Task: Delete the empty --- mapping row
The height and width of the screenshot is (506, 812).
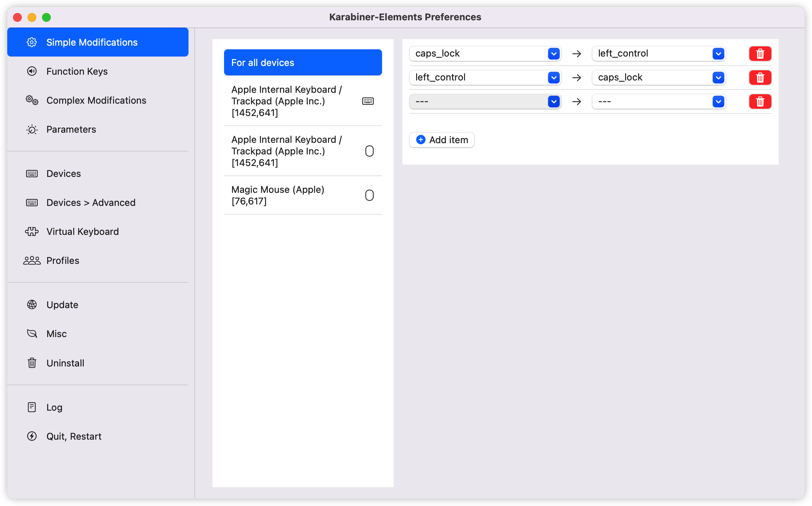Action: click(760, 101)
